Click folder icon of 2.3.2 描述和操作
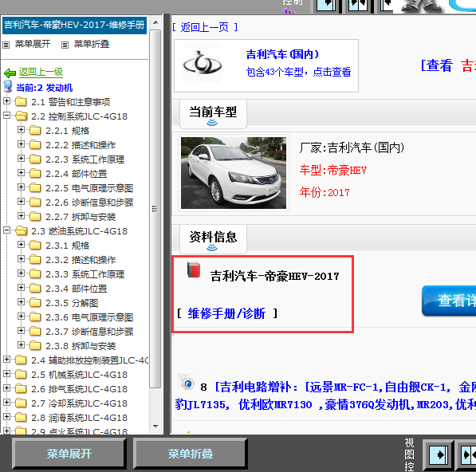Screen dimensions: 476x472 [x=35, y=260]
